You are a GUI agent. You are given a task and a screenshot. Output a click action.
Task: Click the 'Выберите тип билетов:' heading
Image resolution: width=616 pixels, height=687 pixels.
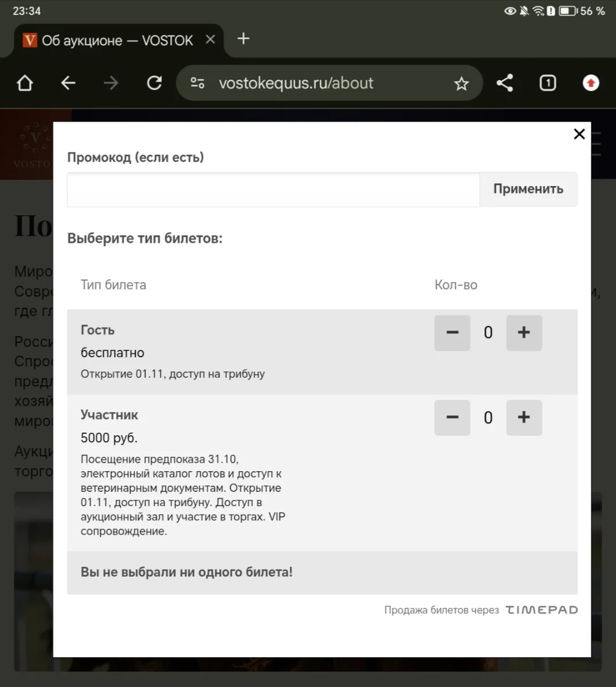[x=145, y=238]
